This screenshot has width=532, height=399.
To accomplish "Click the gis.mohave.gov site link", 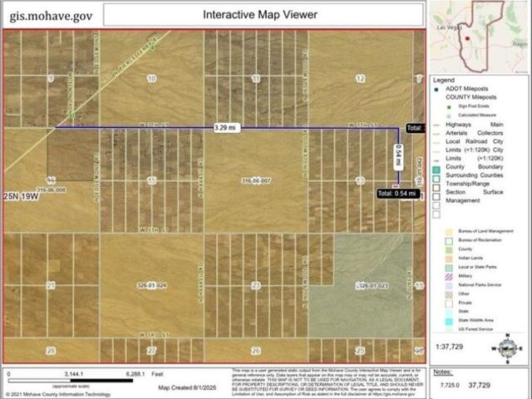I will (x=52, y=13).
